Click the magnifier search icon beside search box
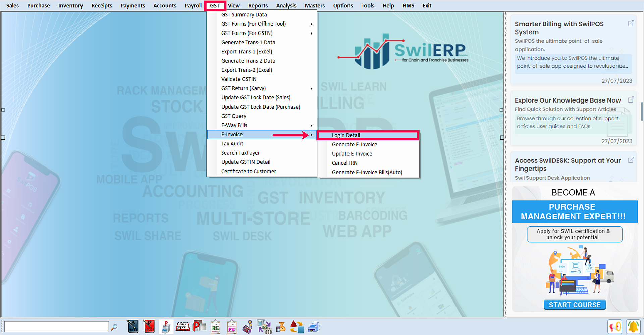This screenshot has width=644, height=335. [114, 327]
